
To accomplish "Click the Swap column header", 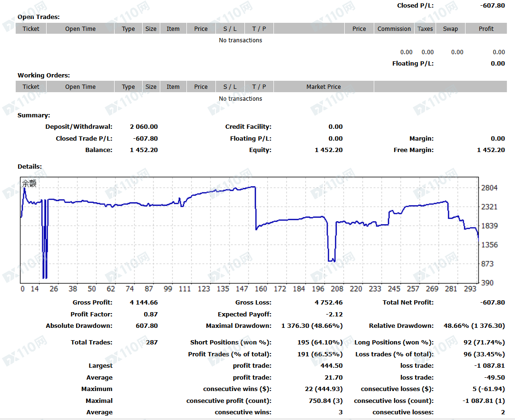I will click(x=450, y=29).
